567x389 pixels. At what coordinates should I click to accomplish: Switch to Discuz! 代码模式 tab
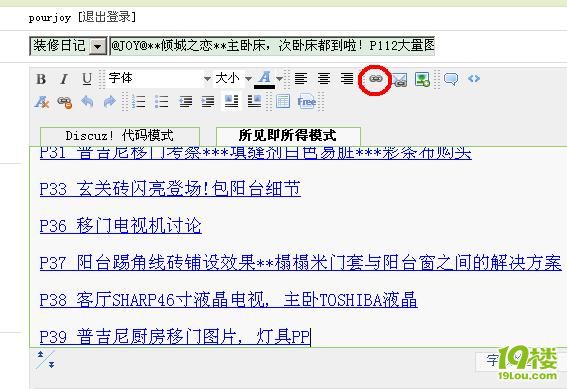click(120, 136)
